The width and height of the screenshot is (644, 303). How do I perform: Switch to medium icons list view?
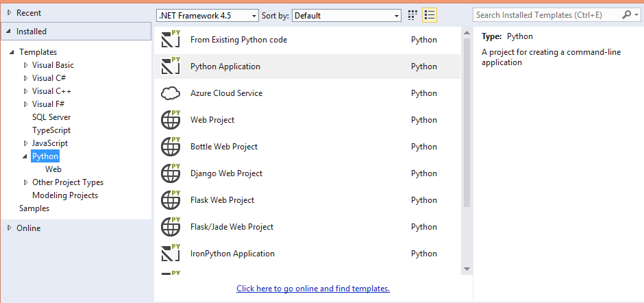pos(430,15)
